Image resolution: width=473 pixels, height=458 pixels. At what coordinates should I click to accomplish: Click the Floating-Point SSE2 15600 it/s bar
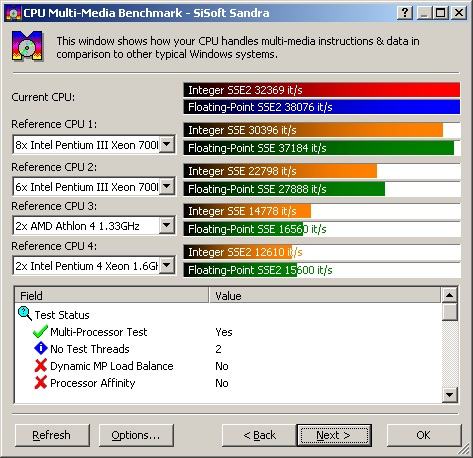tap(240, 270)
